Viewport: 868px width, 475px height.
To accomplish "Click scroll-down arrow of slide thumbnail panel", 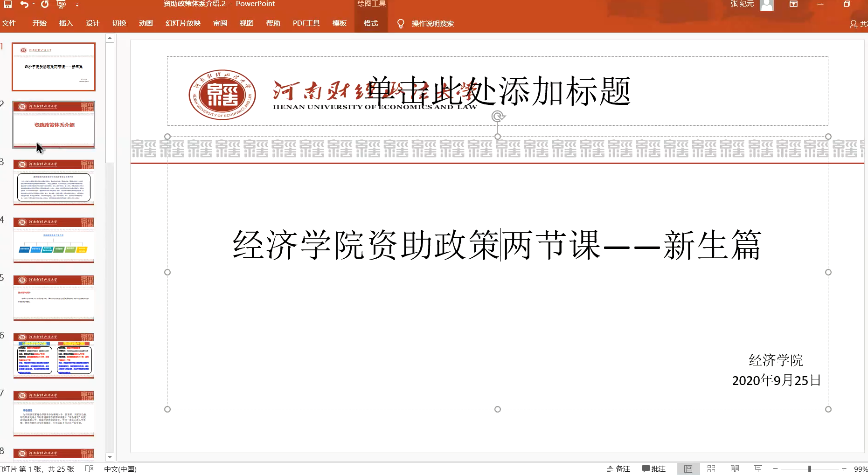I will pyautogui.click(x=110, y=457).
